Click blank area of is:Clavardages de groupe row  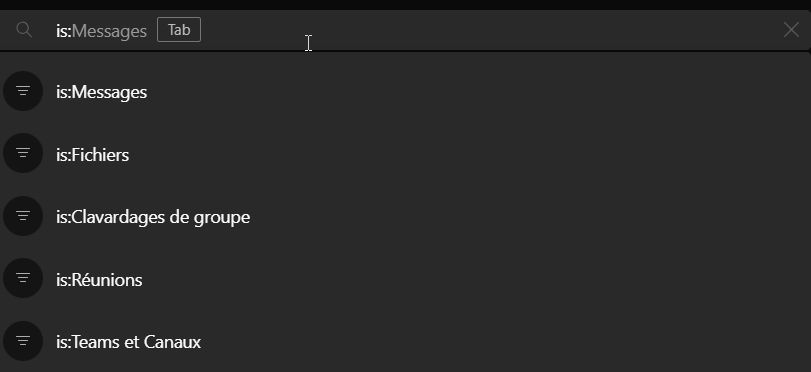[517, 217]
